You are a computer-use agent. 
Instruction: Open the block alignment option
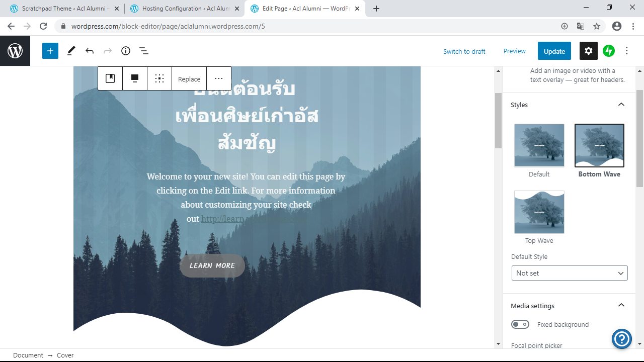[x=135, y=78]
